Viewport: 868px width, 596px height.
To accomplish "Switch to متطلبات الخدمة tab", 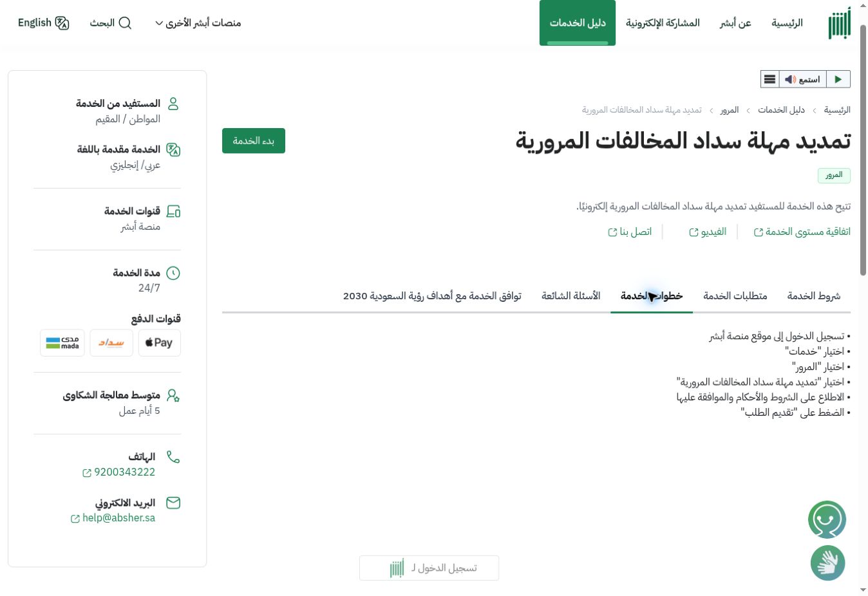I will tap(735, 296).
